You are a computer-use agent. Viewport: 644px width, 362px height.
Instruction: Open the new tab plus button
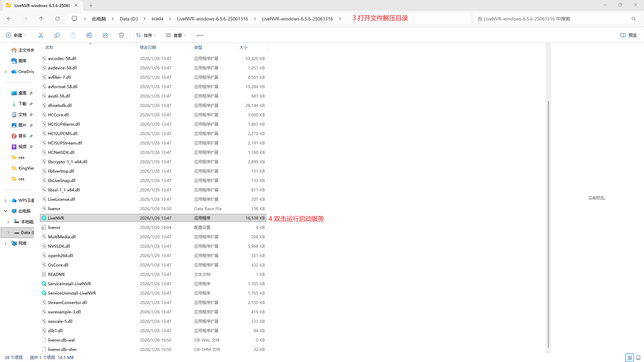[91, 5]
